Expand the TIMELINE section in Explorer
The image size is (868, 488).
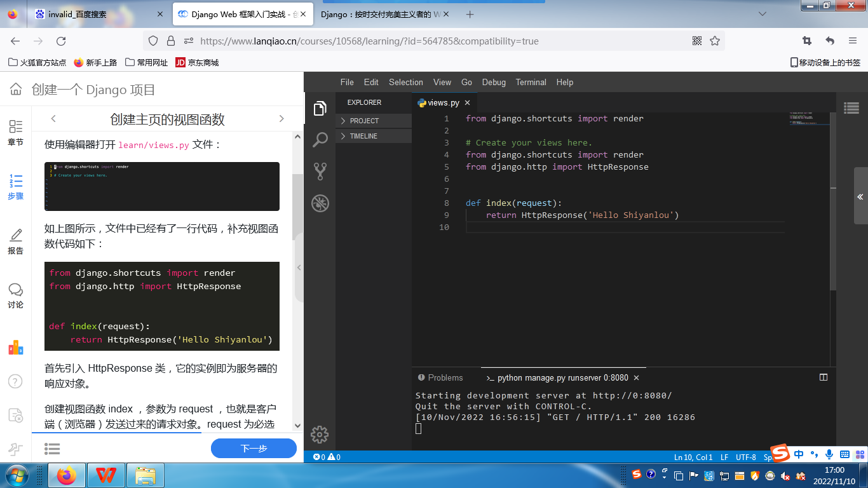point(363,136)
